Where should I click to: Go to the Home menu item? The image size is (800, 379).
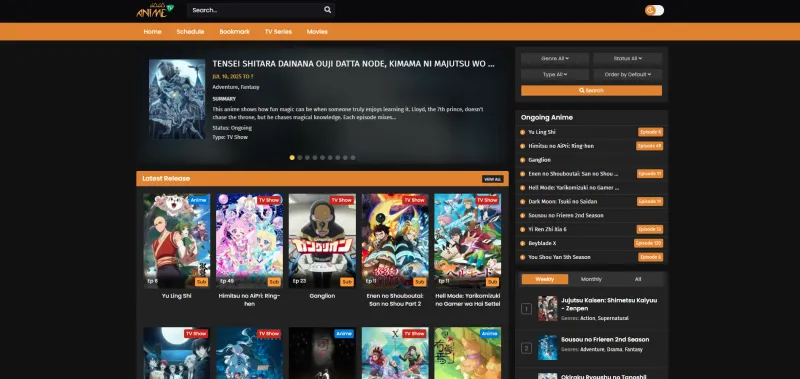pos(153,32)
